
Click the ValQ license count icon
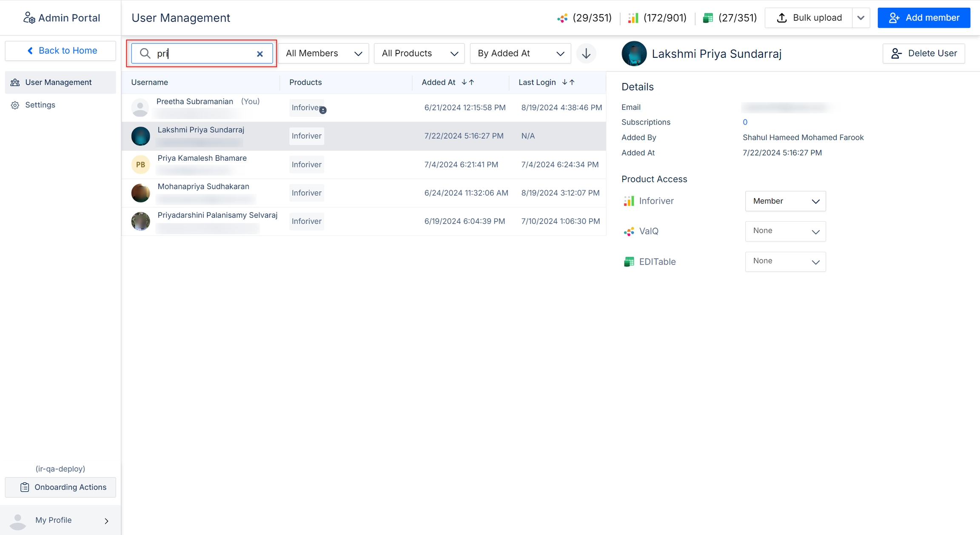click(562, 18)
